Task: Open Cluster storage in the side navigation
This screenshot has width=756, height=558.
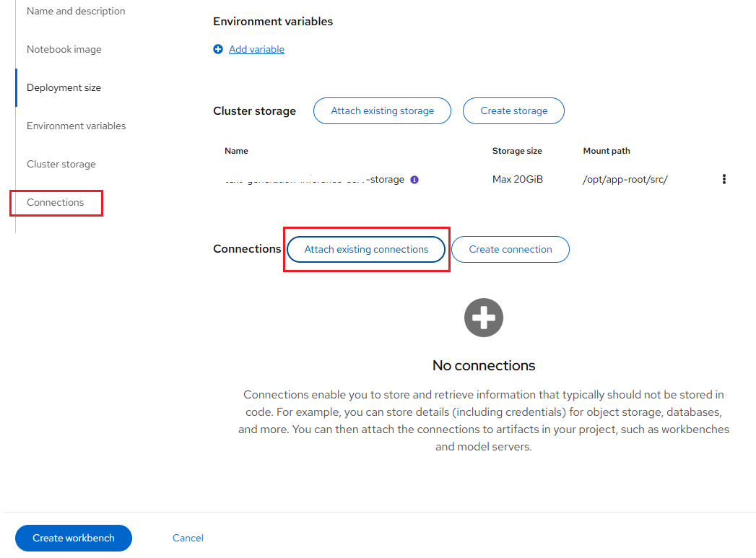Action: tap(61, 165)
